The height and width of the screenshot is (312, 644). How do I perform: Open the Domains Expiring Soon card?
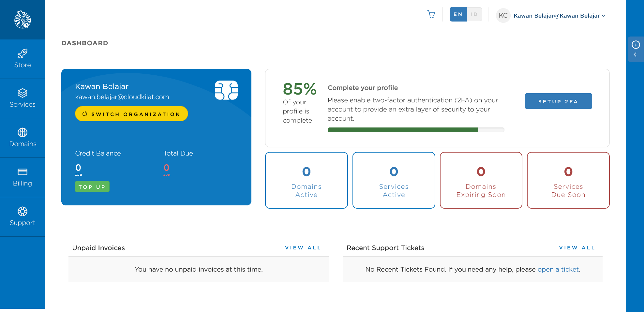click(481, 180)
